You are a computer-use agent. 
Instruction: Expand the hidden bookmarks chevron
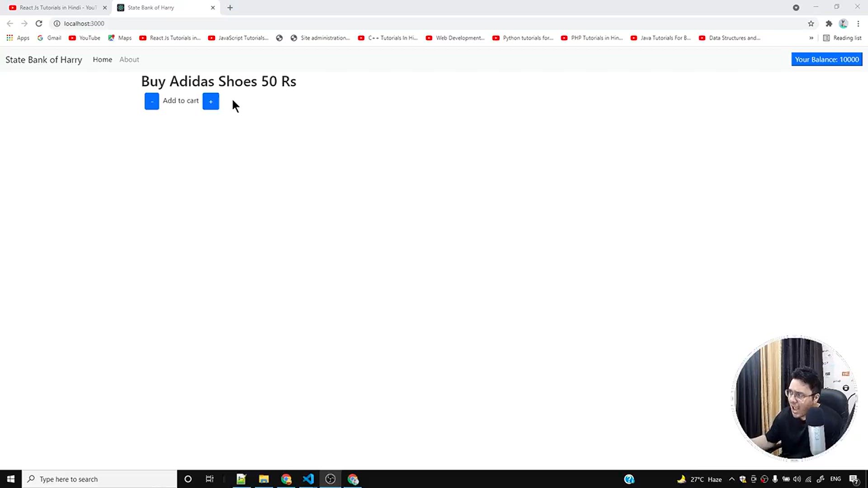tap(811, 38)
